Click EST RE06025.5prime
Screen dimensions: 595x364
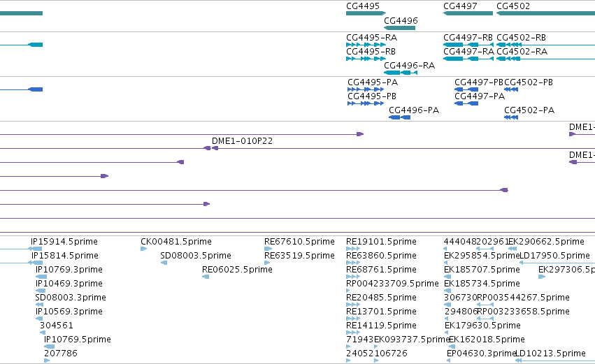(237, 270)
